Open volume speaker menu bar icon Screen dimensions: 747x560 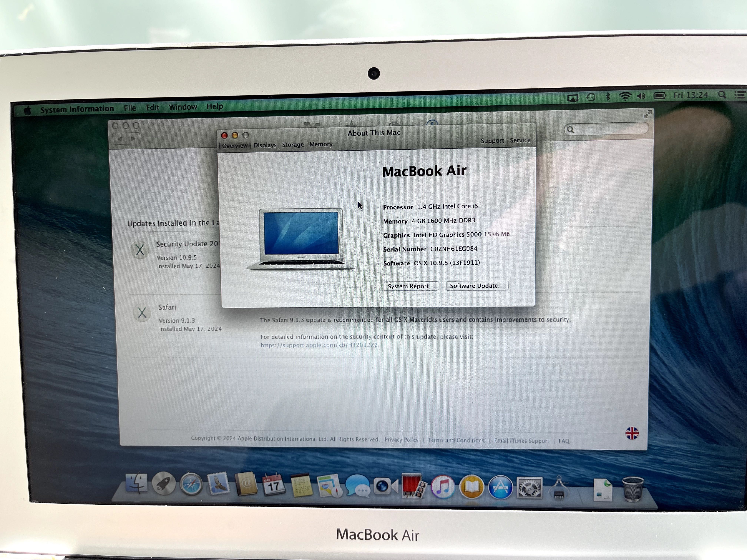pos(641,96)
